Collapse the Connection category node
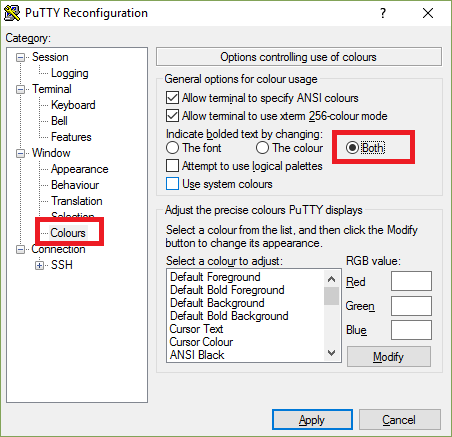The height and width of the screenshot is (437, 452). coord(21,250)
